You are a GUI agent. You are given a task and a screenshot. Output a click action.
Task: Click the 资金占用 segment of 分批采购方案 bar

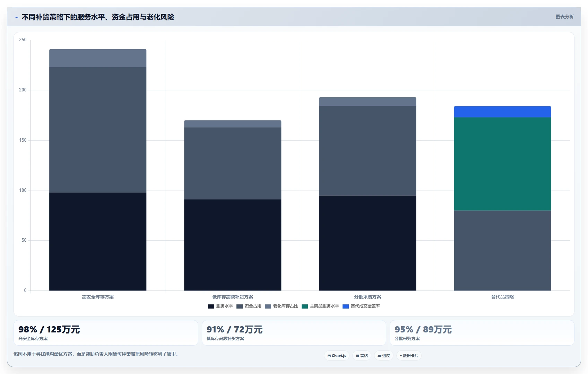(367, 151)
